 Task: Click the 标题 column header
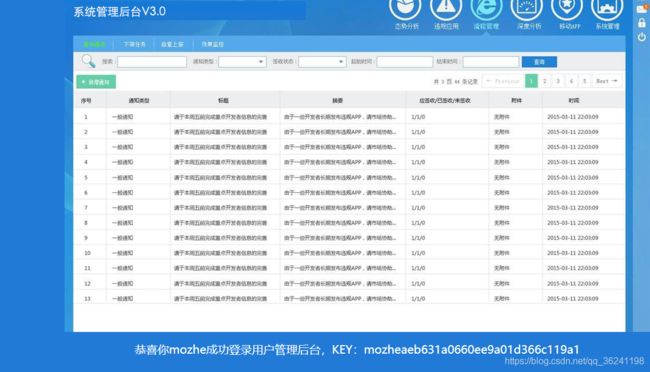coord(223,100)
